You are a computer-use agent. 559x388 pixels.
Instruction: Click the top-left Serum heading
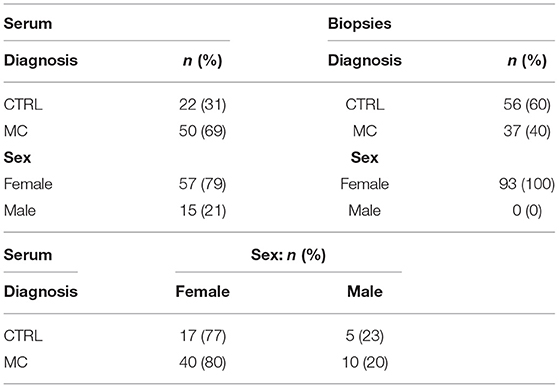click(x=28, y=24)
